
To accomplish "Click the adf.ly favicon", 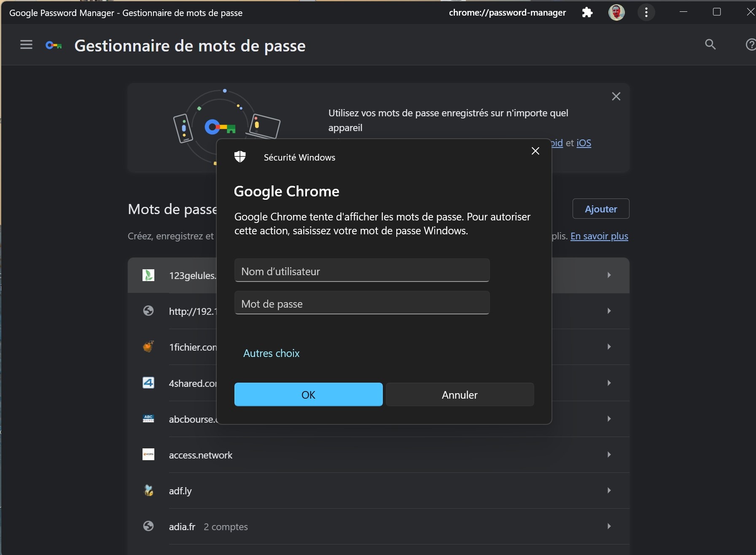I will point(148,490).
